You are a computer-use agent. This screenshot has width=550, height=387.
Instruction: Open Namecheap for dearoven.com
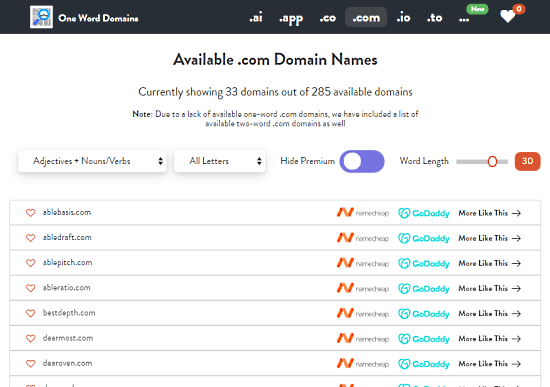click(x=363, y=363)
